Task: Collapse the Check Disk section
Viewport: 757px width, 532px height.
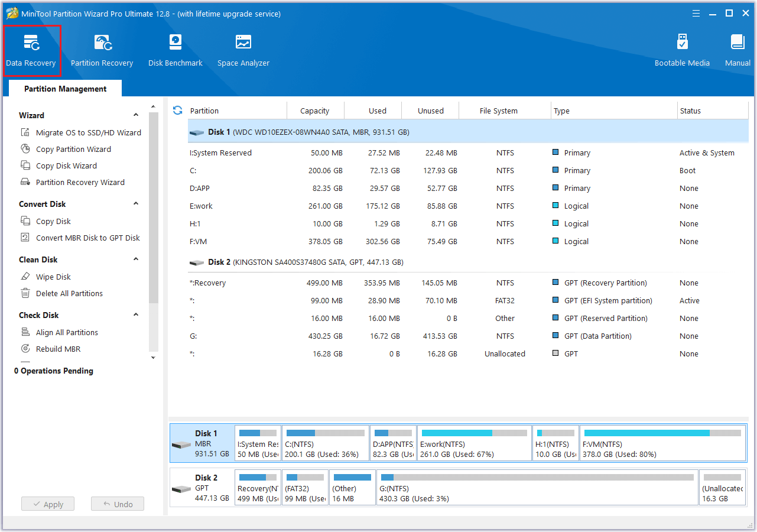Action: 136,315
